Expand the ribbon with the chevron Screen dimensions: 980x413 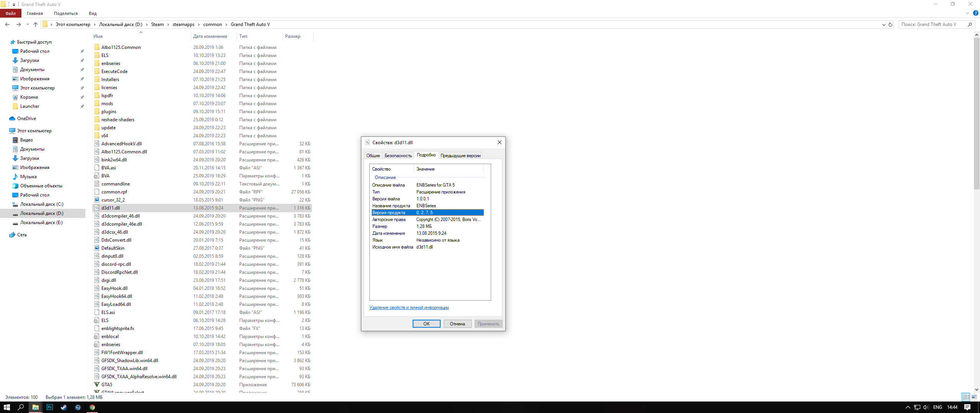(x=967, y=13)
